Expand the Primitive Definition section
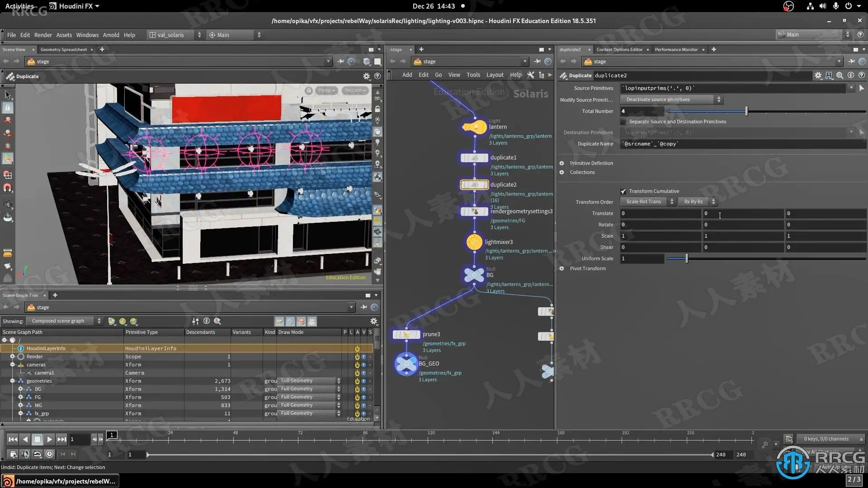 coord(562,164)
